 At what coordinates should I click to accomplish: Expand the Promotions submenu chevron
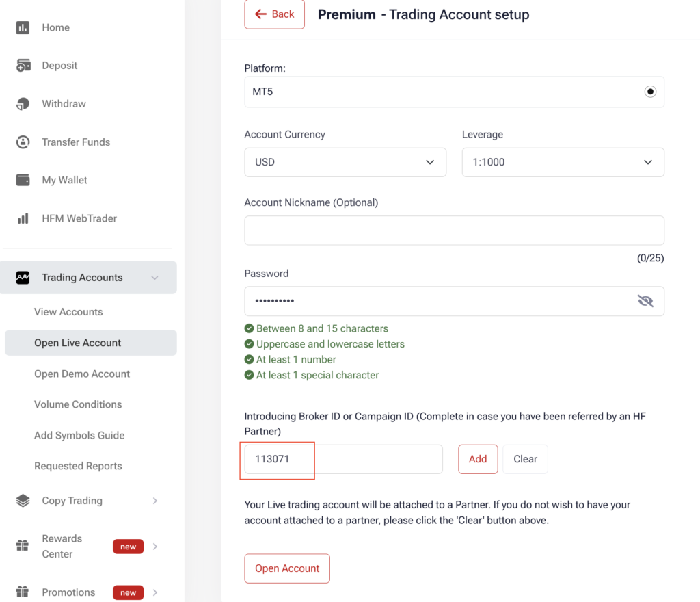coord(155,592)
